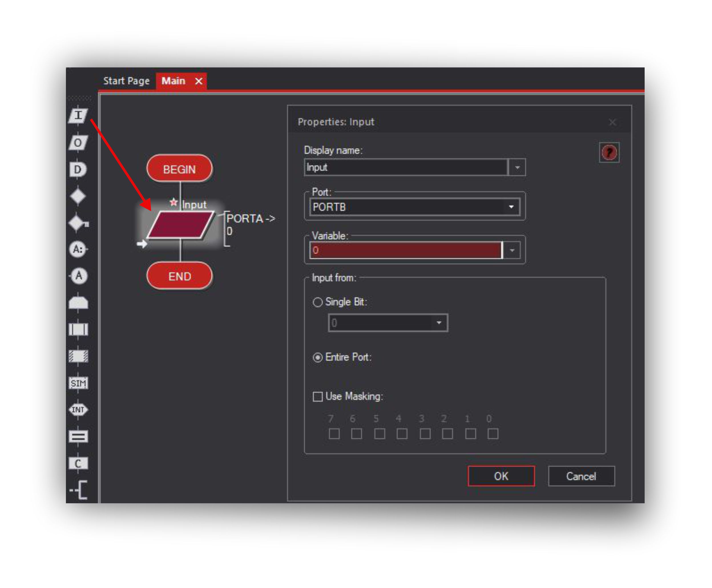Click the 'Input' label above the block
Image resolution: width=712 pixels, height=588 pixels.
click(194, 205)
